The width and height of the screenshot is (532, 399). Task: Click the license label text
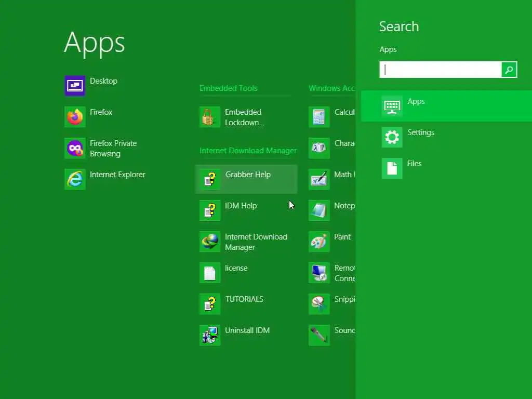click(236, 268)
